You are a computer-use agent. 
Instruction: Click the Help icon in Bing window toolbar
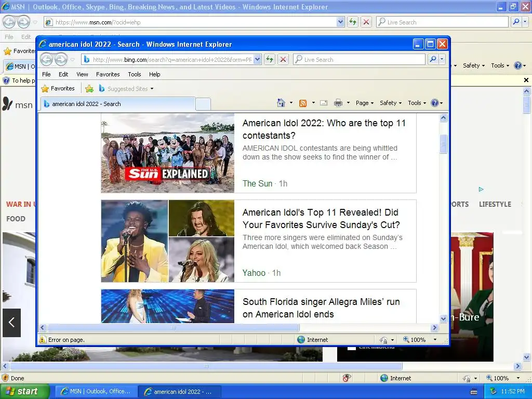click(x=435, y=103)
